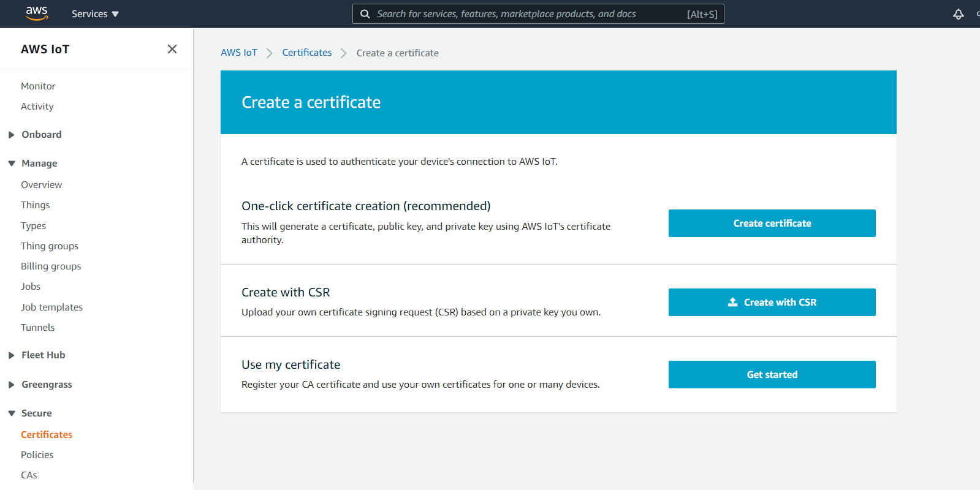Click the AWS IoT sidebar title

pyautogui.click(x=45, y=49)
